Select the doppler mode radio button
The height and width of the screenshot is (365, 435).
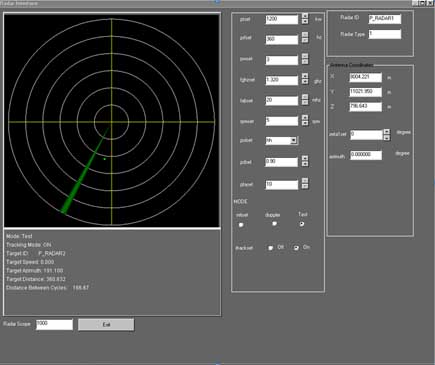[274, 224]
